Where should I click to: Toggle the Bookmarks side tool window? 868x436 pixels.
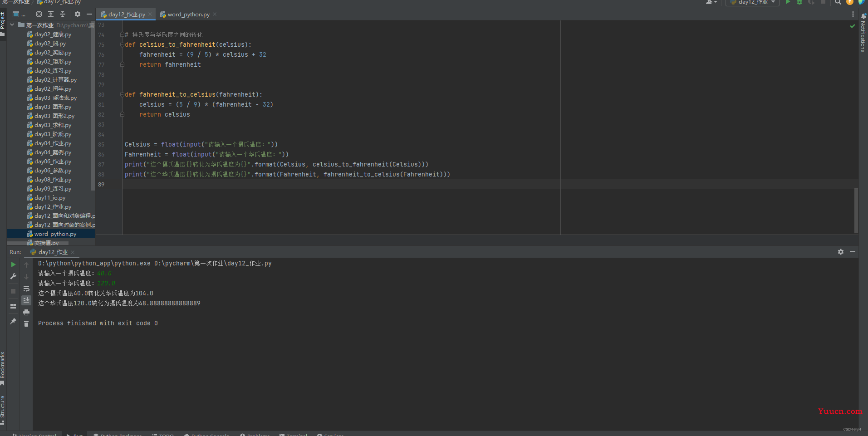click(x=3, y=368)
